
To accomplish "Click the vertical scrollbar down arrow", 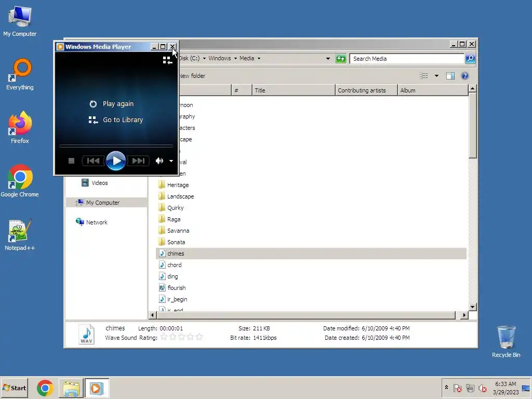I will (x=472, y=307).
